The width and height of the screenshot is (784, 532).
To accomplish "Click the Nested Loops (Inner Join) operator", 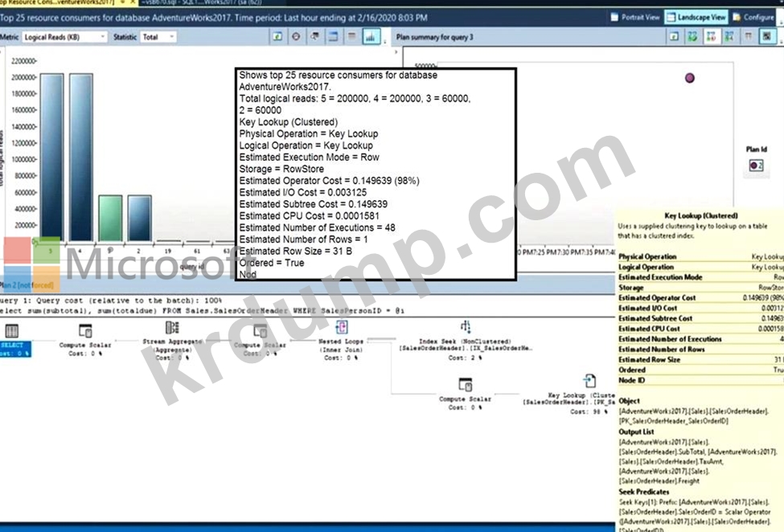I will [341, 327].
